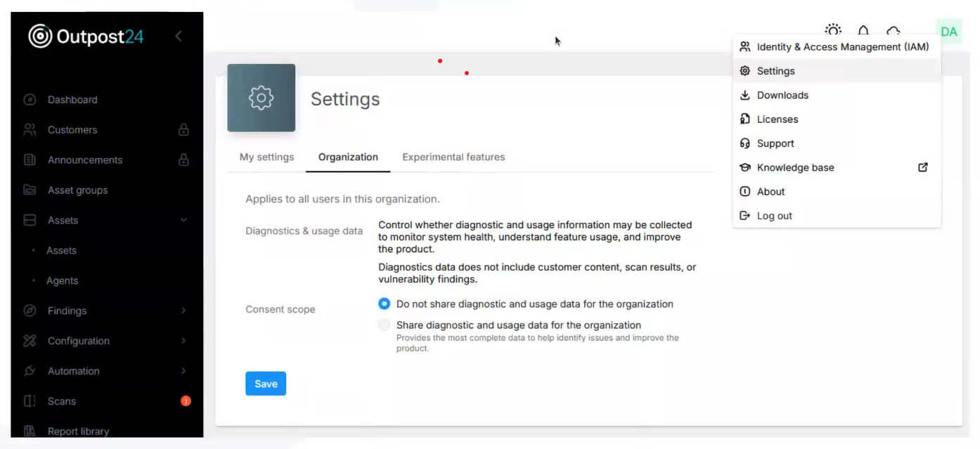Expand the Configuration submenu
The width and height of the screenshot is (980, 449).
tap(183, 341)
